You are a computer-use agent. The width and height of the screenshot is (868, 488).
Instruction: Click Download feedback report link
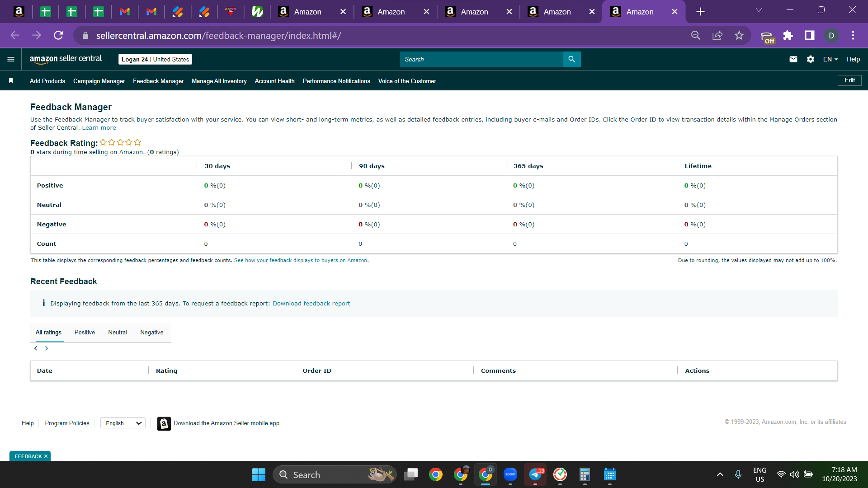click(311, 303)
